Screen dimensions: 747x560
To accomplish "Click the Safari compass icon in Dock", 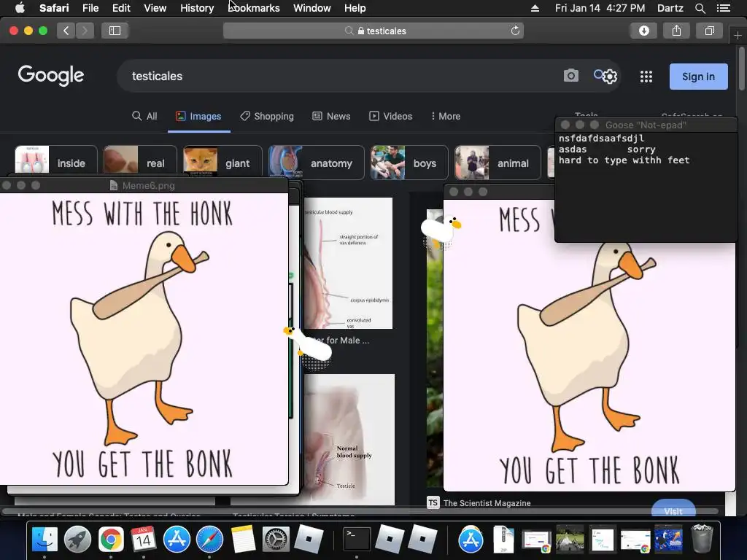I will (209, 540).
